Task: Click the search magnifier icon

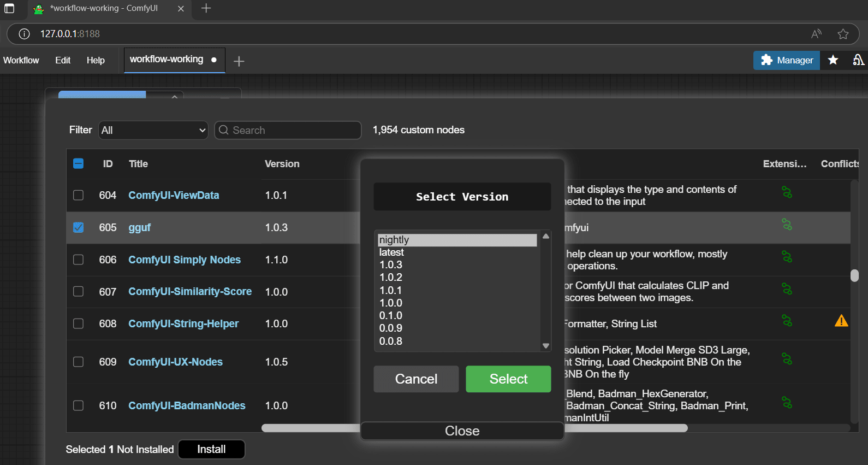Action: (224, 130)
